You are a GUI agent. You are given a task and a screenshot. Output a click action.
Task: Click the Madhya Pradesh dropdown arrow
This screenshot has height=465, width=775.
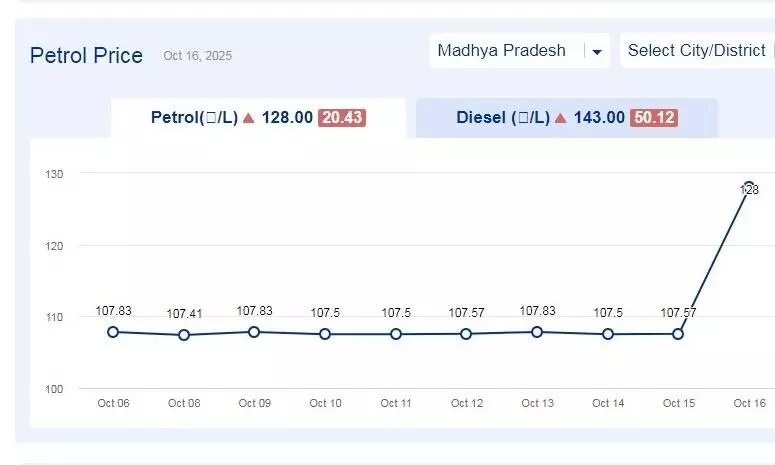[x=597, y=52]
